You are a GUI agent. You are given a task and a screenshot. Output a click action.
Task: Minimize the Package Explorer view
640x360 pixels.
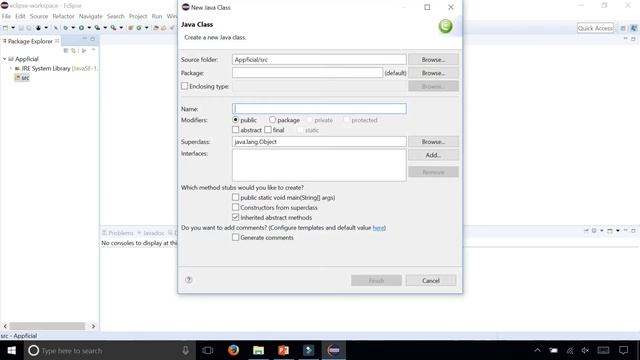(84, 39)
